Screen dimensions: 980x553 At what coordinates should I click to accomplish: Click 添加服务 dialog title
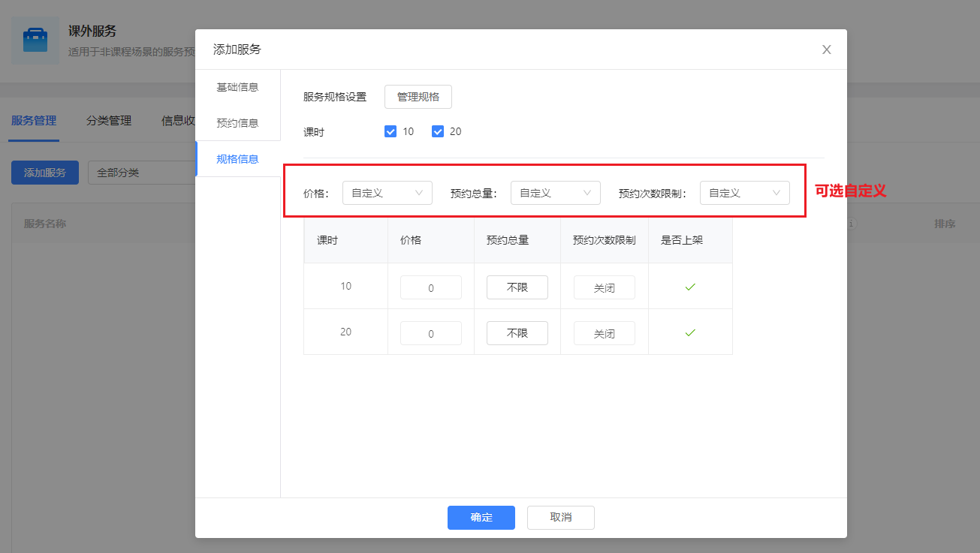point(237,50)
